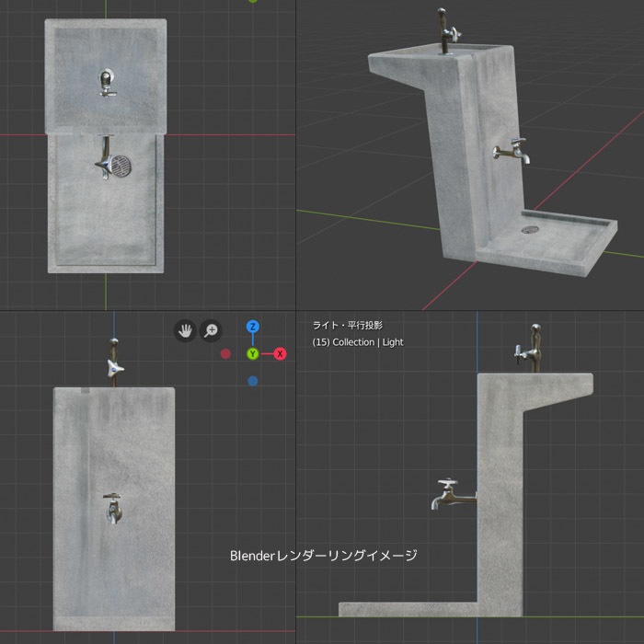Click the dark red negative X gizmo dot
This screenshot has height=644, width=644.
click(x=225, y=353)
